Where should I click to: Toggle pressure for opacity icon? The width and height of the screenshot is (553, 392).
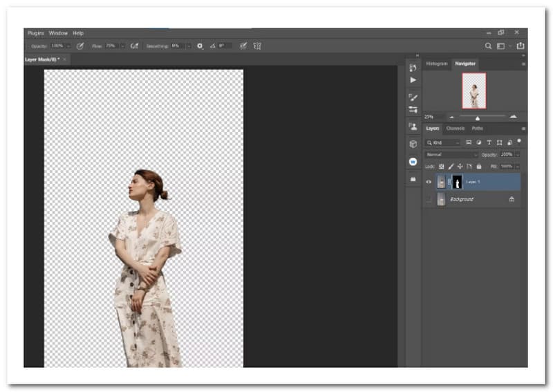click(80, 46)
